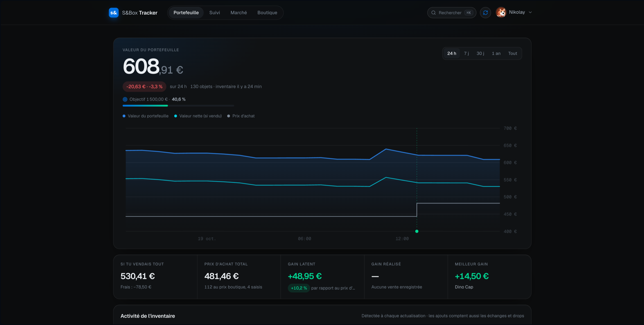Click the ⌘K shortcut badge
Viewport: 644px width, 325px height.
click(469, 13)
